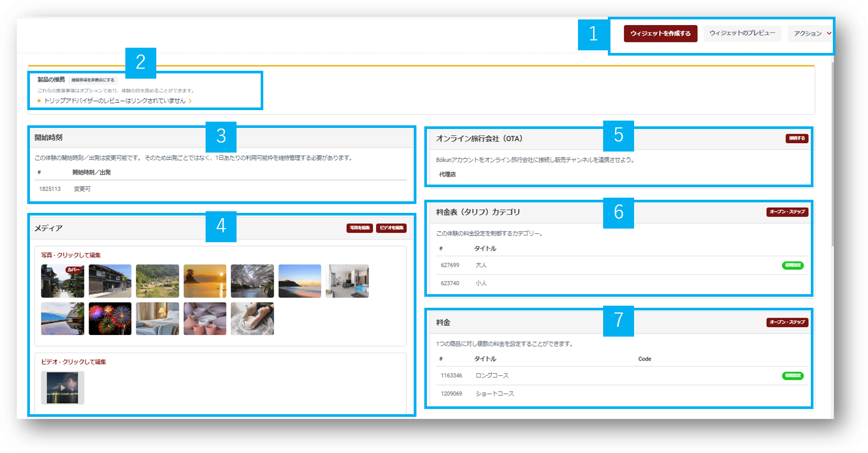
Task: Click start time ID 1825113
Action: coord(50,189)
